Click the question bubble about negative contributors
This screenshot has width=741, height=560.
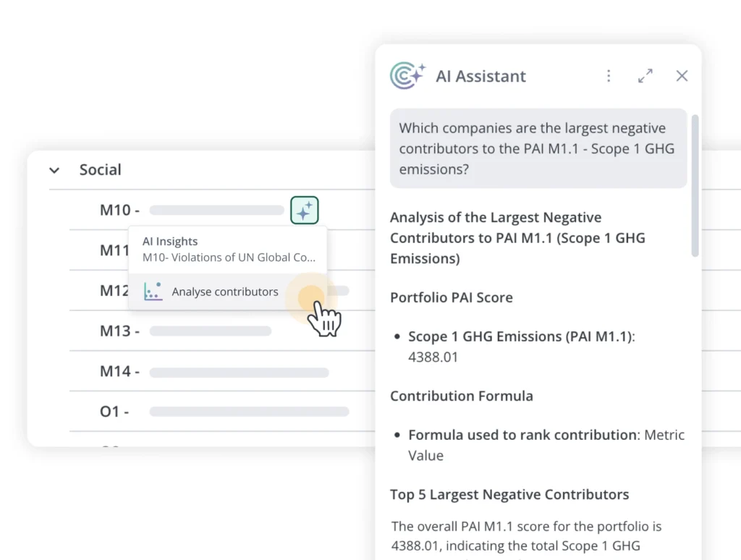538,148
